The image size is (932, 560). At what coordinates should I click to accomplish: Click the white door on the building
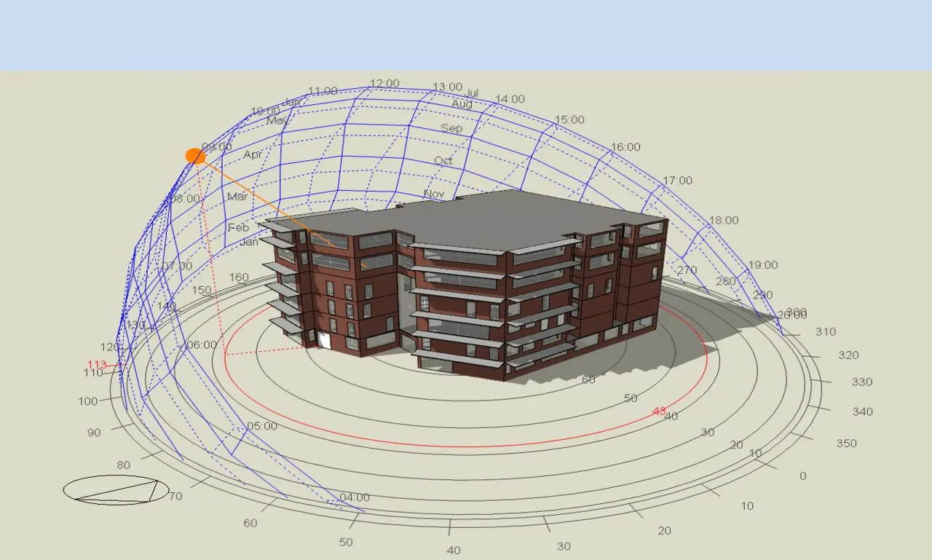point(323,340)
